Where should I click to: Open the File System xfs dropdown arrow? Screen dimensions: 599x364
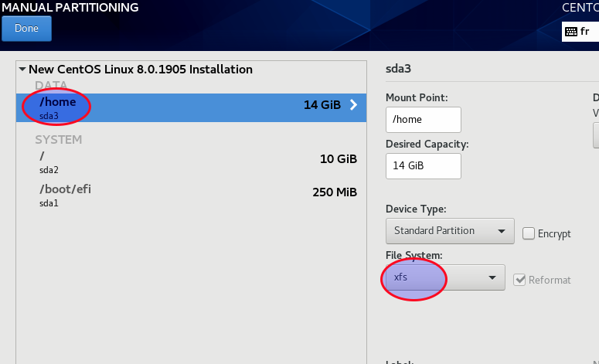coord(492,277)
